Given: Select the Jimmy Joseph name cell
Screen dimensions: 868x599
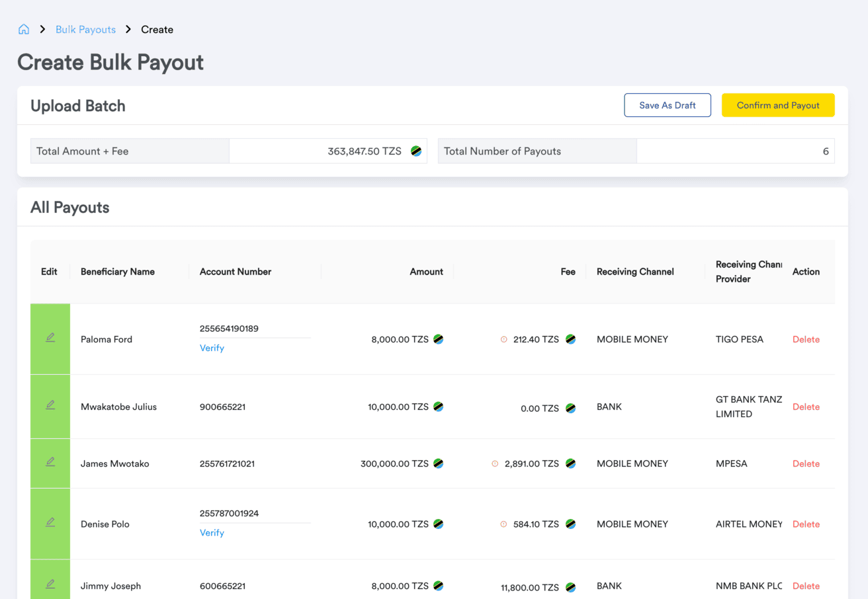Looking at the screenshot, I should [x=110, y=586].
